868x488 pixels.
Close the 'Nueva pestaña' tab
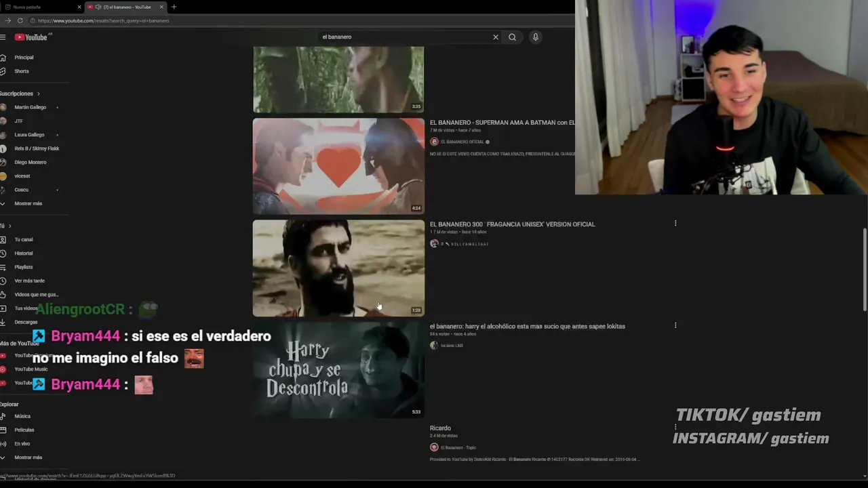point(79,7)
